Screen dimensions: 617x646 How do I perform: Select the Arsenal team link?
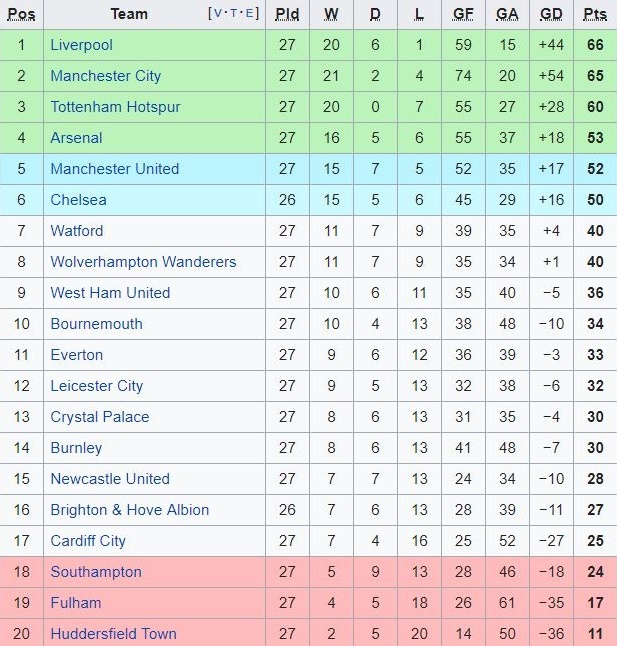76,138
